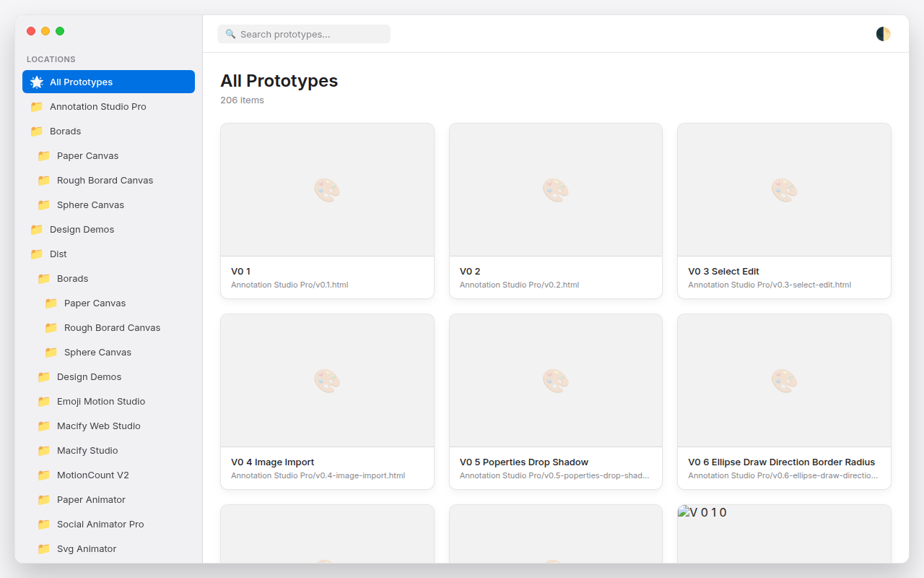924x578 pixels.
Task: Open the V0 5 Poperties Drop Shadow thumbnail
Action: coord(555,381)
